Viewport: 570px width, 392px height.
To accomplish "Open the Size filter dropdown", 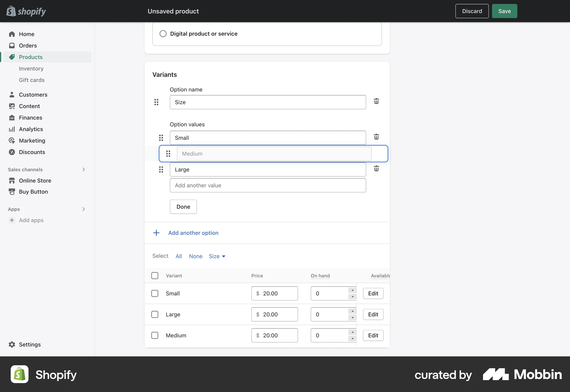I will [217, 256].
